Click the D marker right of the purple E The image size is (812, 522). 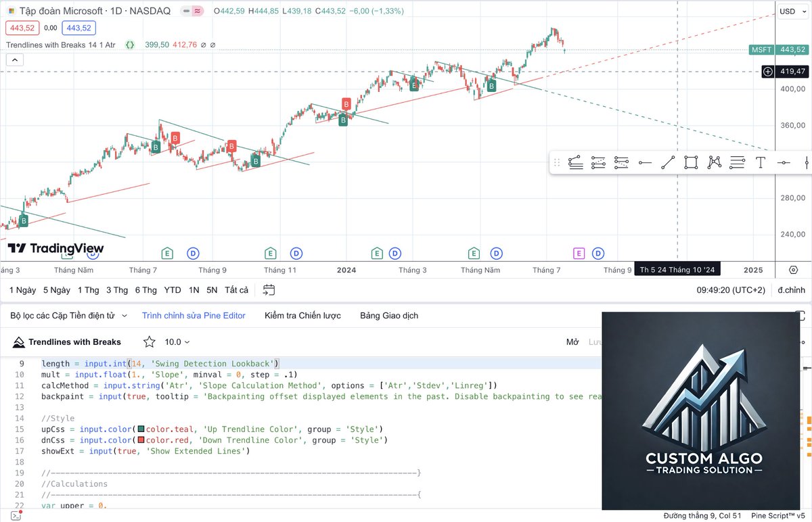(x=598, y=254)
